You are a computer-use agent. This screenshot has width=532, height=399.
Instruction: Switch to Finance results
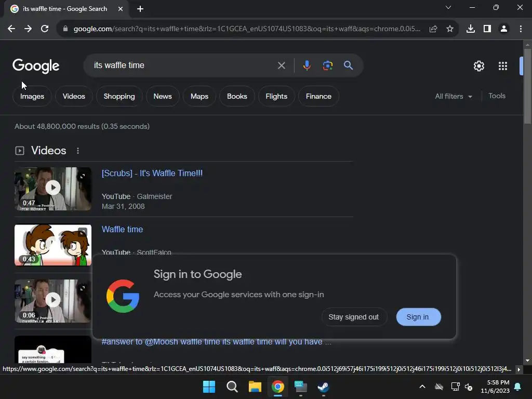(x=318, y=96)
